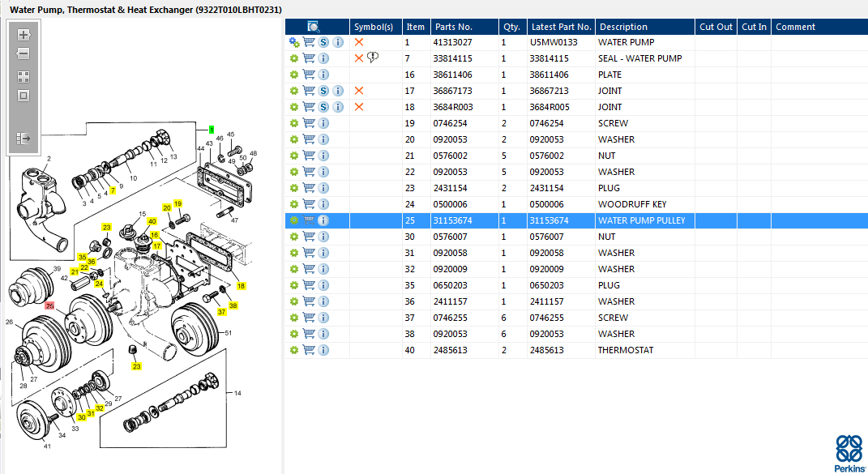Click green callout 1 on the diagram

coord(211,130)
